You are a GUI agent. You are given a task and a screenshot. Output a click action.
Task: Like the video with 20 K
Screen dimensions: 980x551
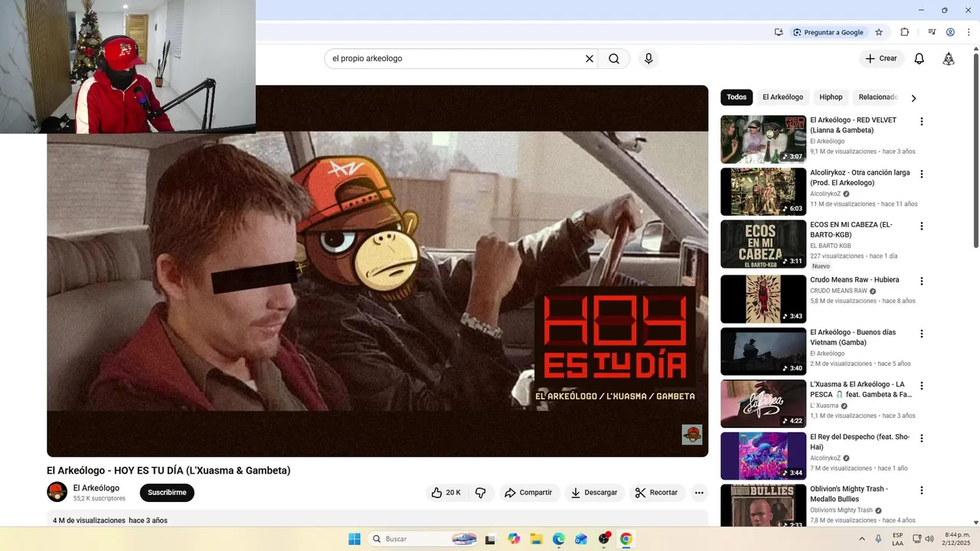(x=446, y=493)
